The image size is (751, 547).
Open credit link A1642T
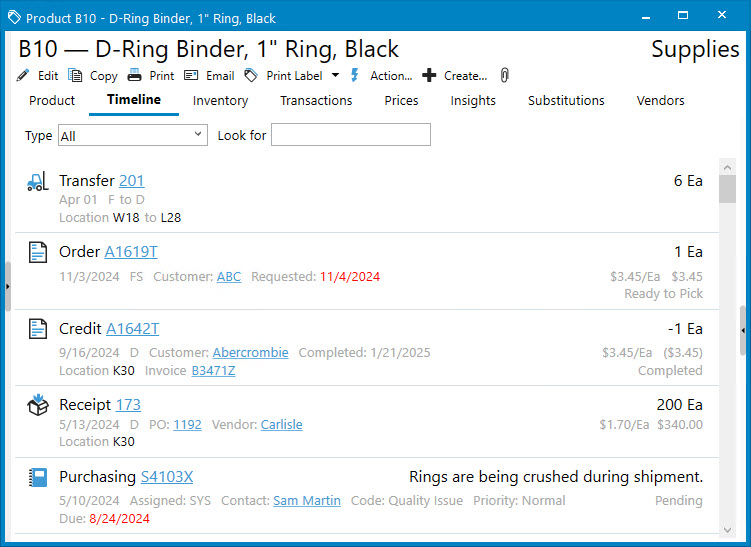point(132,329)
